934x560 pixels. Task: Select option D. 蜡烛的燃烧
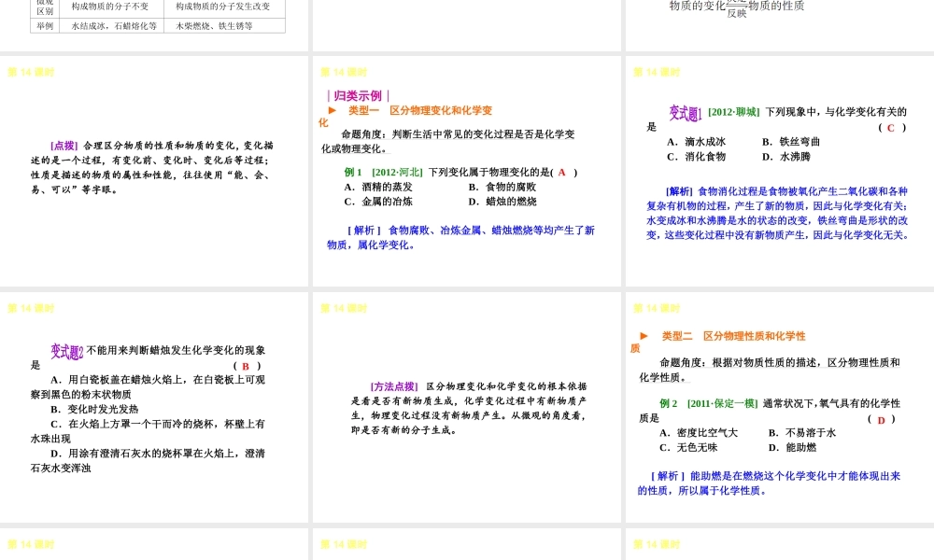pyautogui.click(x=502, y=202)
